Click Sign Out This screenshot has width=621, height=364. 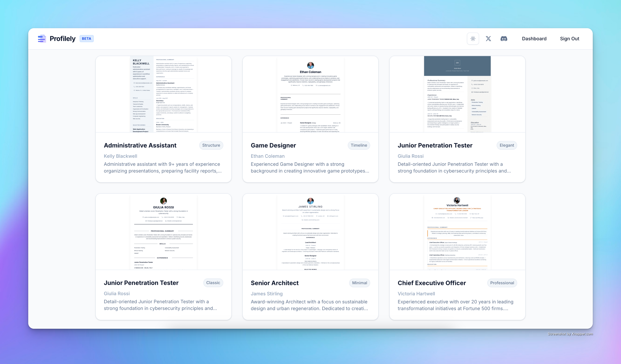point(569,39)
